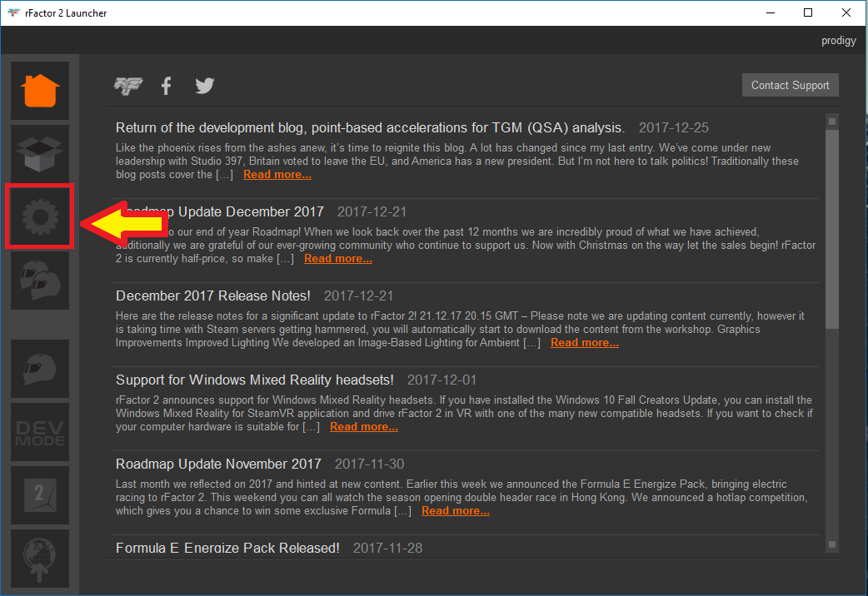Click the date 2017-11-30
Screen dimensions: 868x596
click(369, 464)
